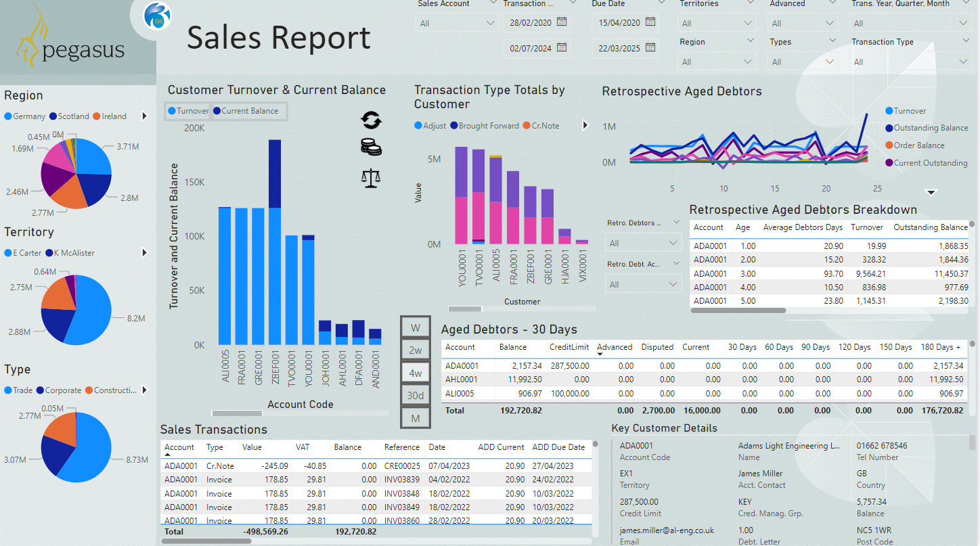Click the 01662 678546 telephone number
The image size is (980, 546).
(x=882, y=446)
